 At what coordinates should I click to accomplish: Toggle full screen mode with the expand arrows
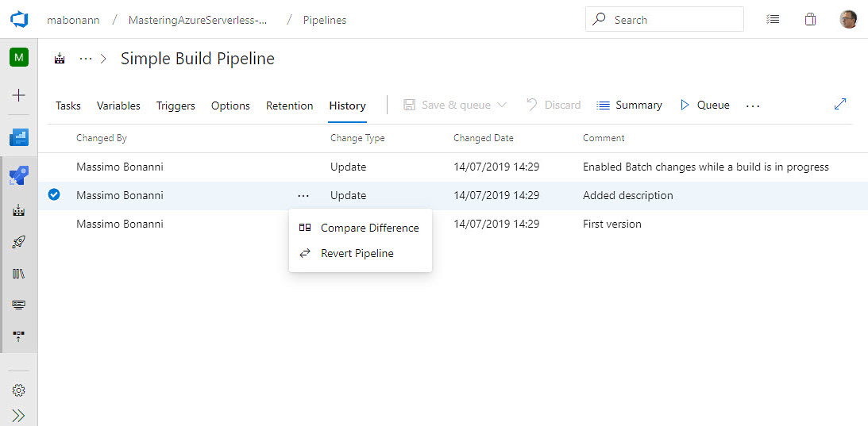coord(840,104)
